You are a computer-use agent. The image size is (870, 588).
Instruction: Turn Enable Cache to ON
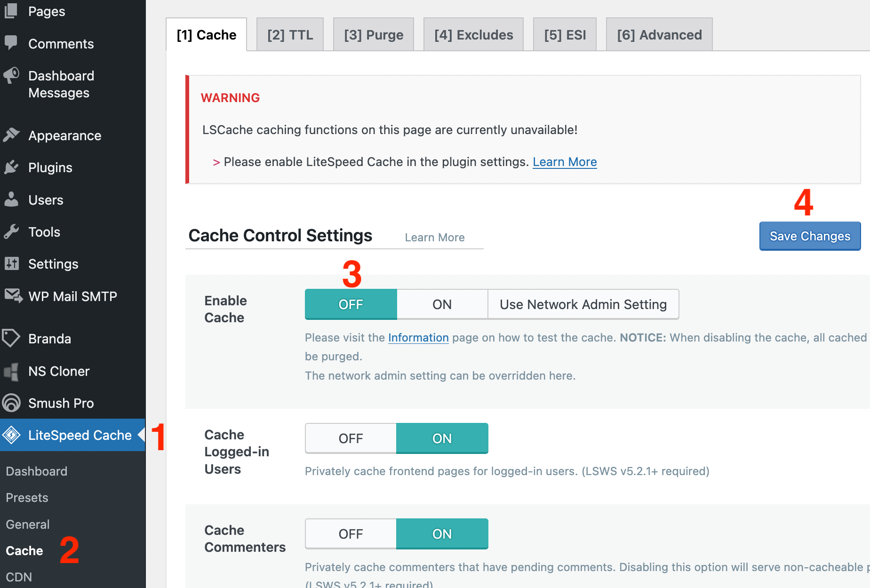click(442, 304)
